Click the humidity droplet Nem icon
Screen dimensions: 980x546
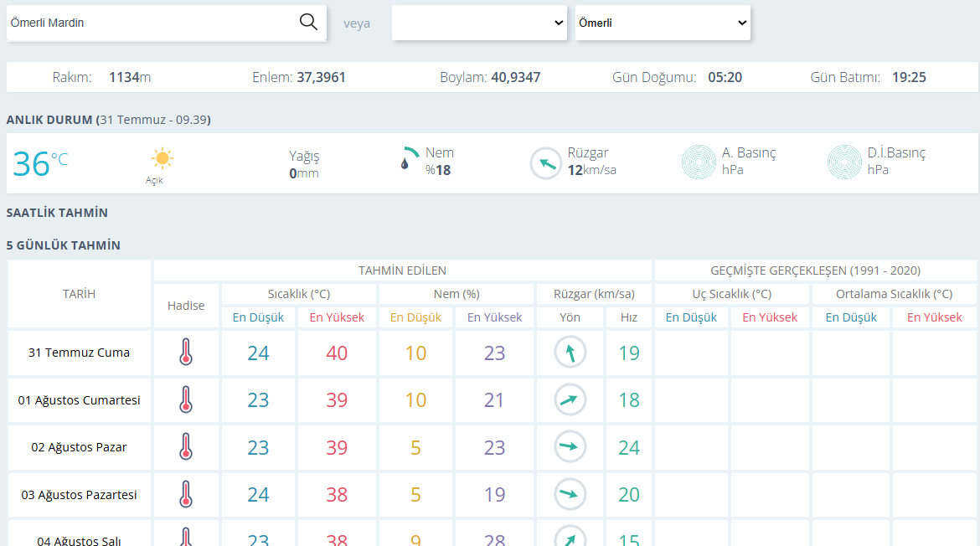(x=409, y=158)
